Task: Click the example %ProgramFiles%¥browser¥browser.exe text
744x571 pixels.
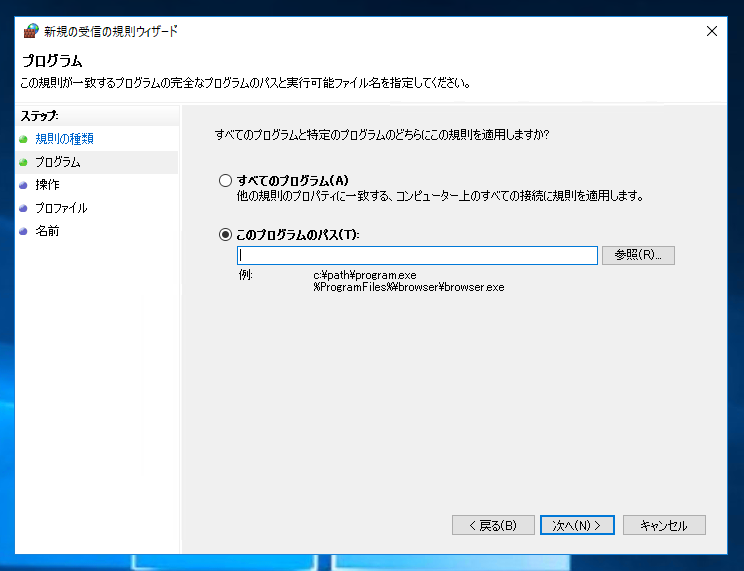Action: click(x=409, y=287)
